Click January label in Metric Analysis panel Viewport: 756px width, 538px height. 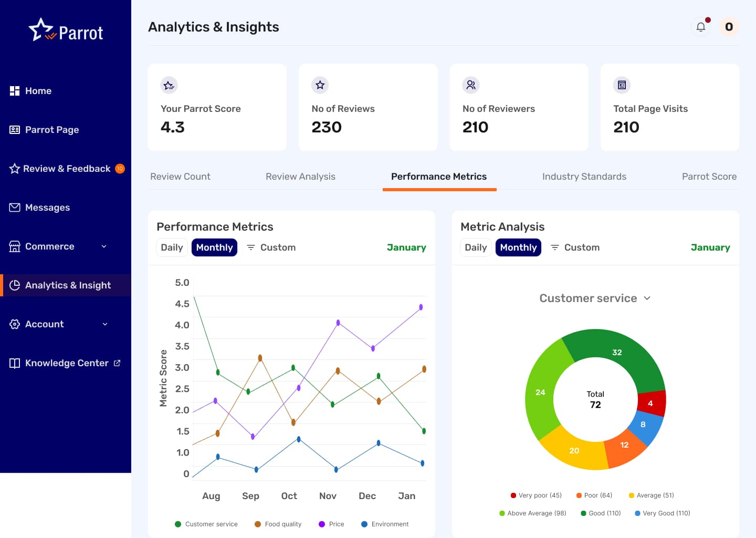click(x=710, y=247)
